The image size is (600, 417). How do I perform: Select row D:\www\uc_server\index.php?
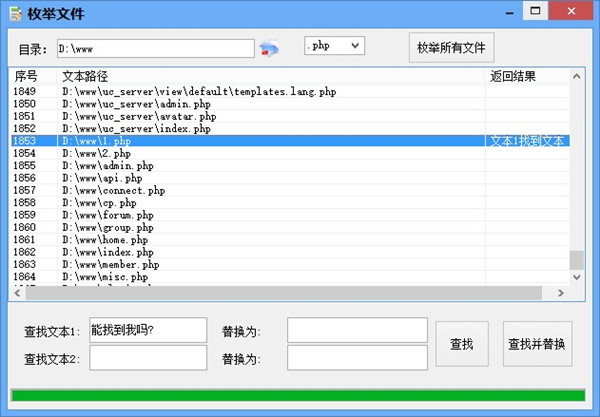[290, 128]
